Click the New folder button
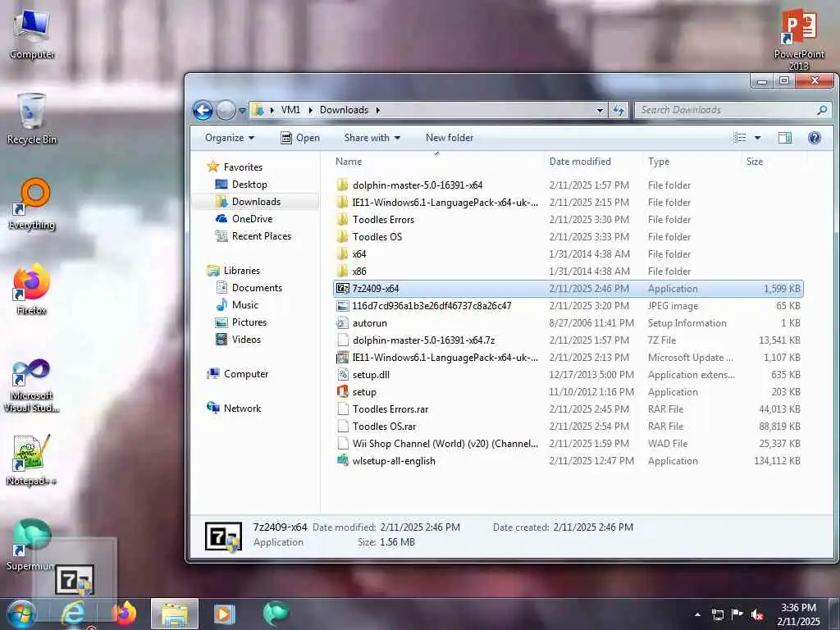 [450, 138]
